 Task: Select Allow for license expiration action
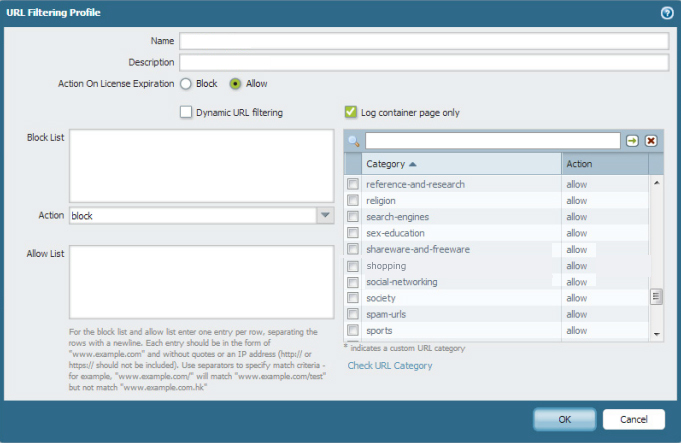coord(236,84)
